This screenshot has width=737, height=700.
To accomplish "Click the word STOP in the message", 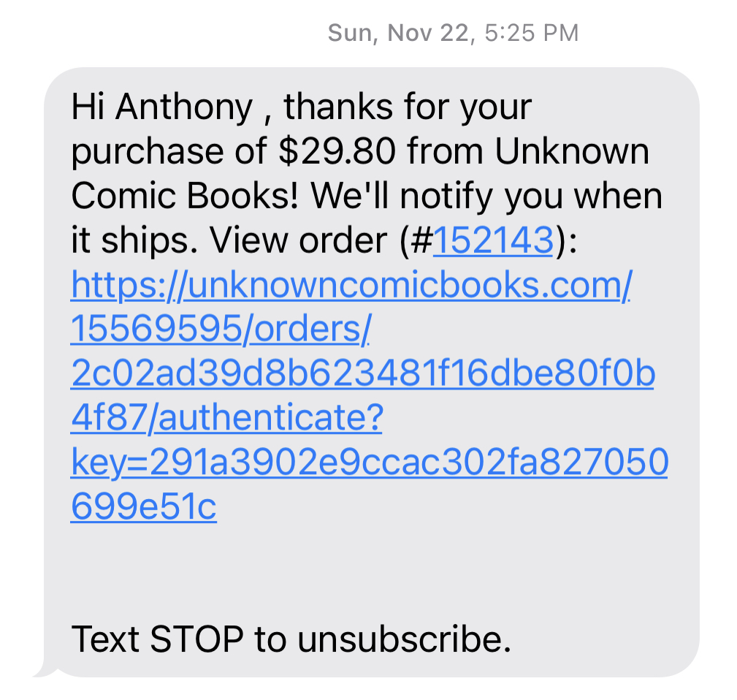I will (x=197, y=639).
